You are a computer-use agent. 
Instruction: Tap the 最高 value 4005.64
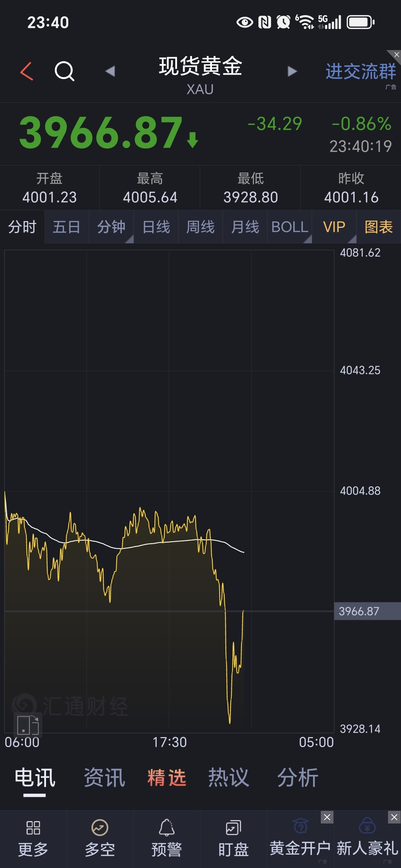150,197
